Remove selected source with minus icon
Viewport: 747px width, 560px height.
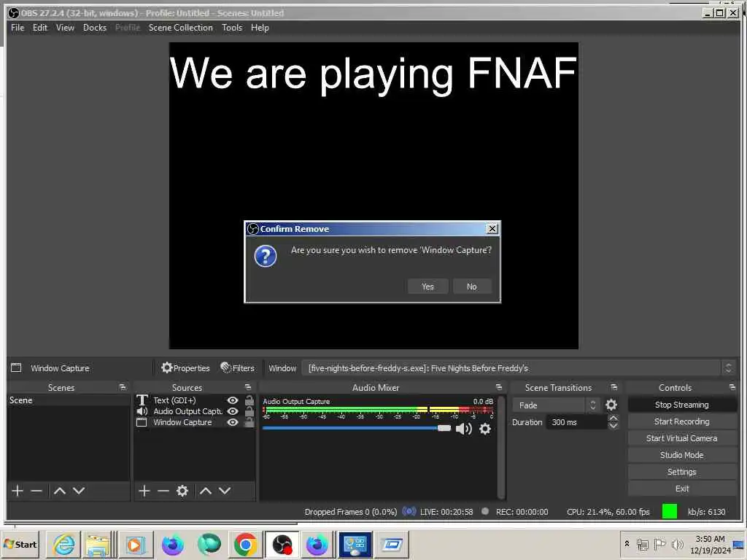click(x=163, y=491)
